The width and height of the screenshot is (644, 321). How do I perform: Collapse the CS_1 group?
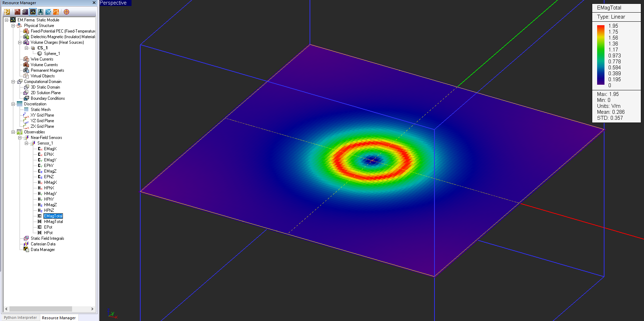click(26, 48)
